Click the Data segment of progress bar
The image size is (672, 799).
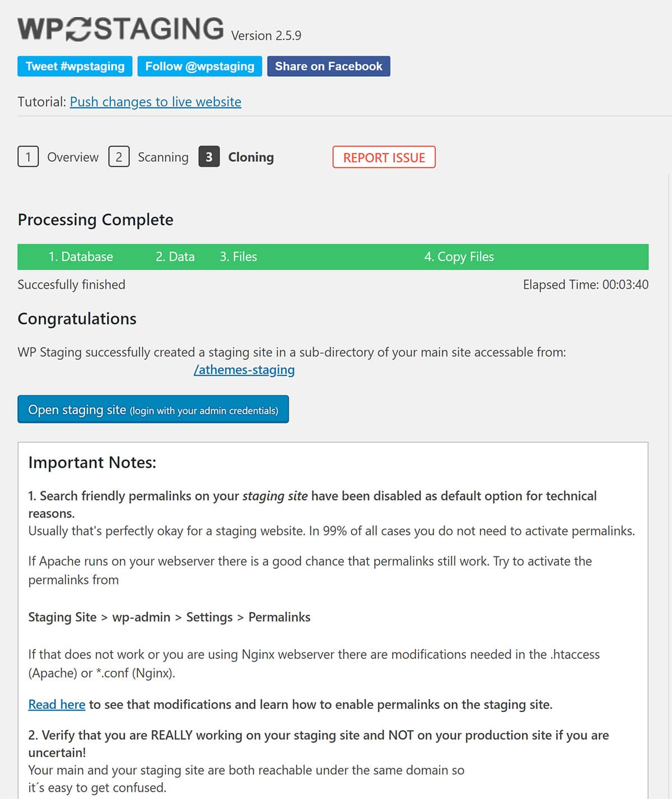175,257
